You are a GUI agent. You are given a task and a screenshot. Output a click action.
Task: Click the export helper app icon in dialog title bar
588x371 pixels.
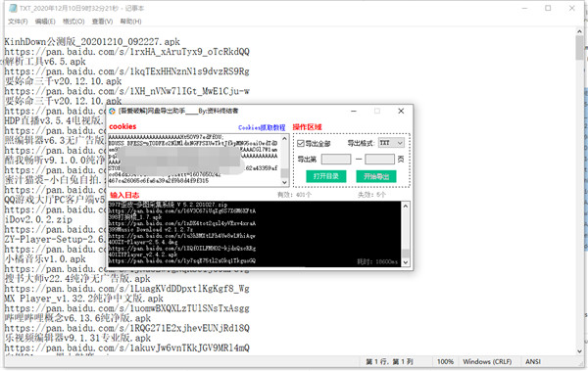click(x=112, y=111)
